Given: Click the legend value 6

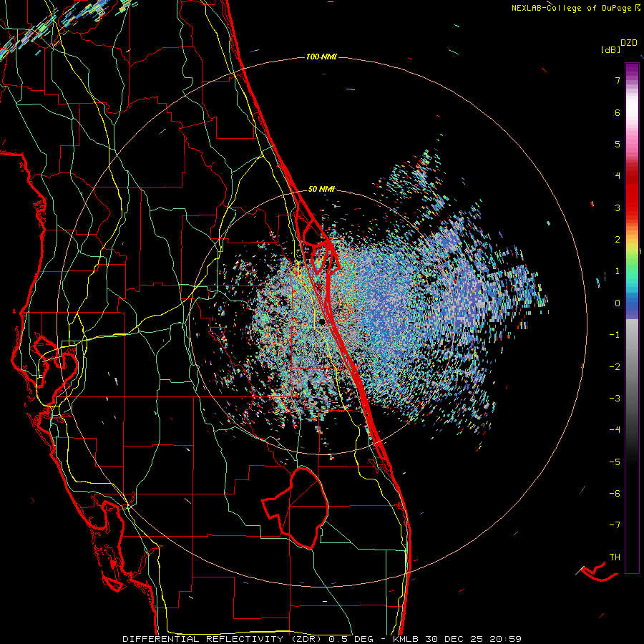Looking at the screenshot, I should pyautogui.click(x=618, y=112).
